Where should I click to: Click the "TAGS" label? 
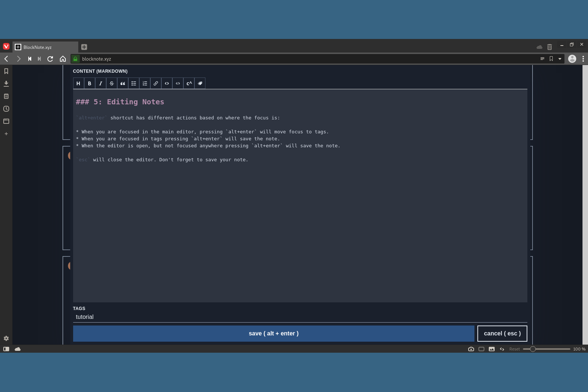tap(79, 309)
